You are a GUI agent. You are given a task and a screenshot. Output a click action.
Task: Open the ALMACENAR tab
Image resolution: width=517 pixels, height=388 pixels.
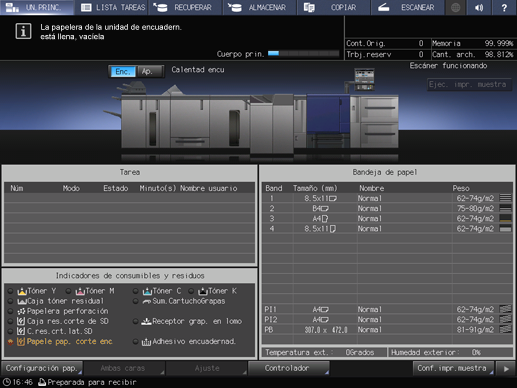coord(260,7)
